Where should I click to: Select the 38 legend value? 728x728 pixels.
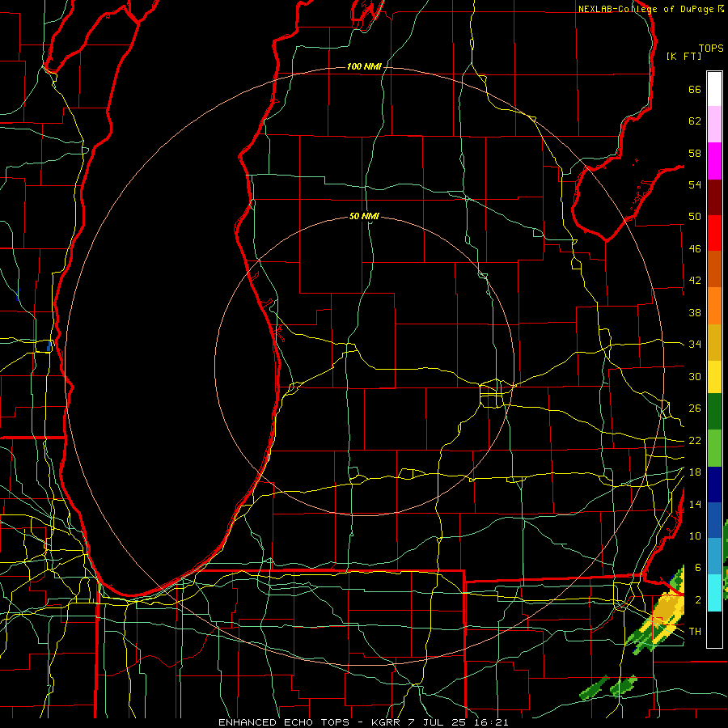695,312
